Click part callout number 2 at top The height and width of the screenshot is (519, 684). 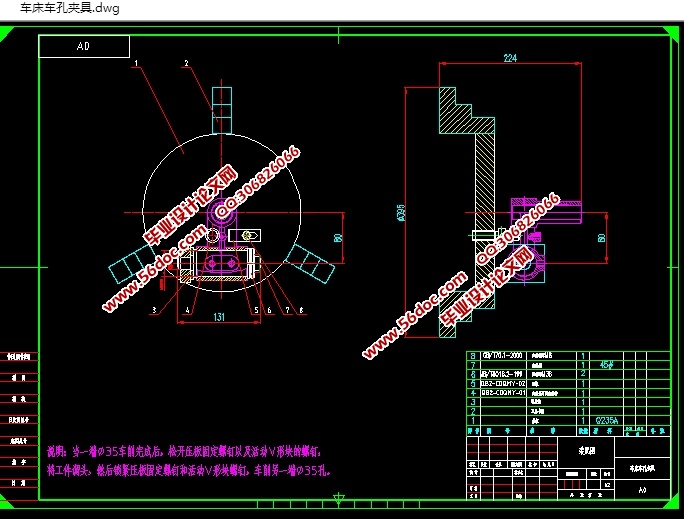tap(185, 63)
